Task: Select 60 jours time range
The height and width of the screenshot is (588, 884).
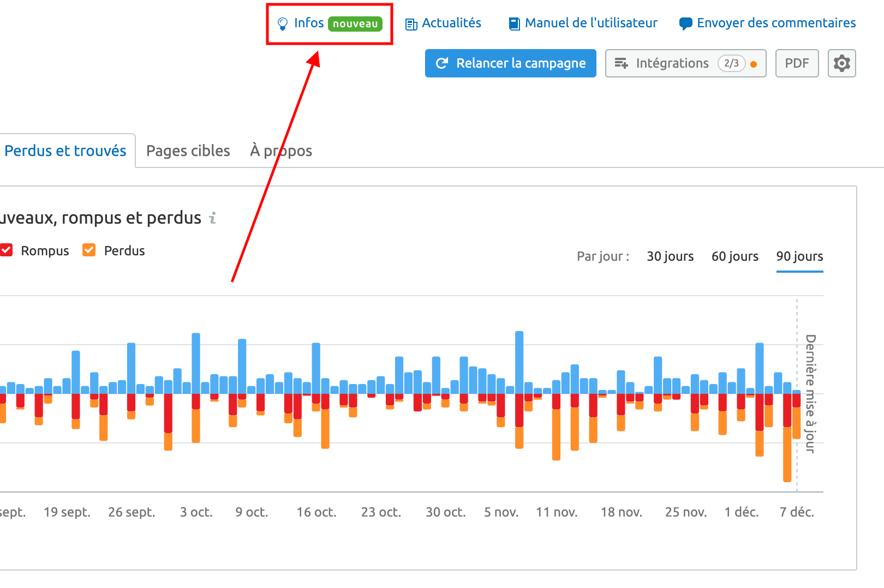Action: click(735, 256)
